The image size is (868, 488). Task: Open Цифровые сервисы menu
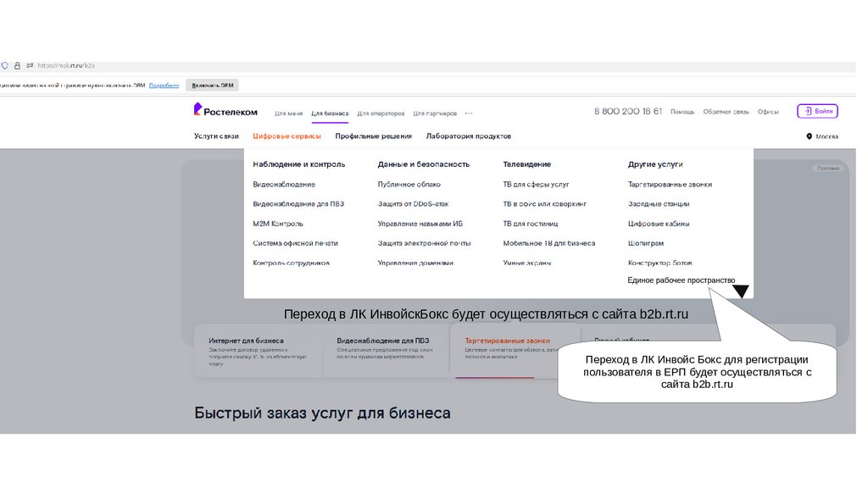[x=287, y=136]
